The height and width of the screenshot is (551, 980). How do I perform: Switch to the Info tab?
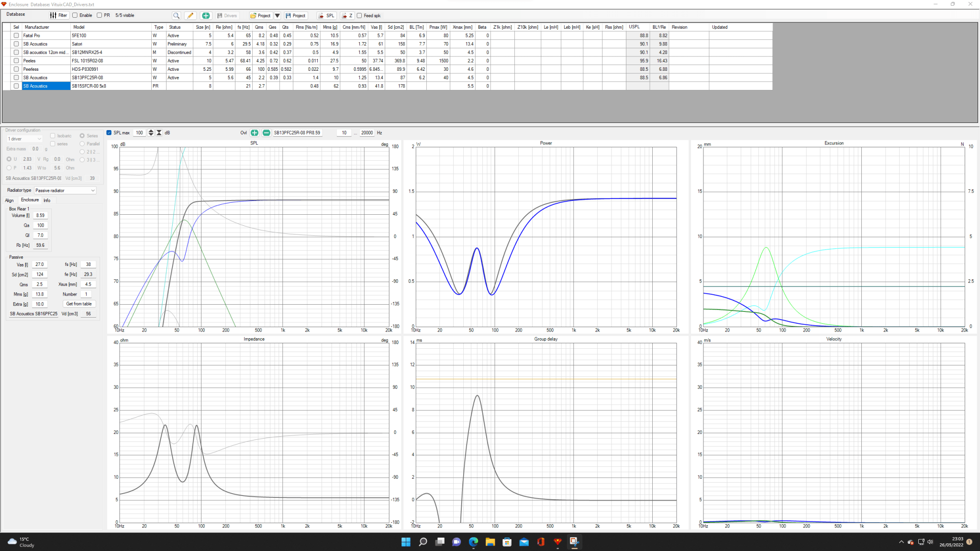pyautogui.click(x=47, y=200)
